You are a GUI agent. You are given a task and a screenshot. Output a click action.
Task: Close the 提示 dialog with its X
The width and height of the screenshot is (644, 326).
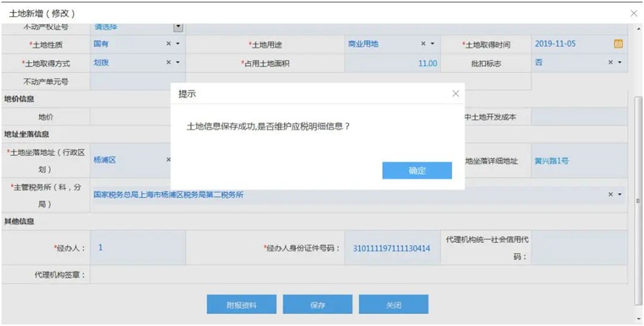pos(456,93)
